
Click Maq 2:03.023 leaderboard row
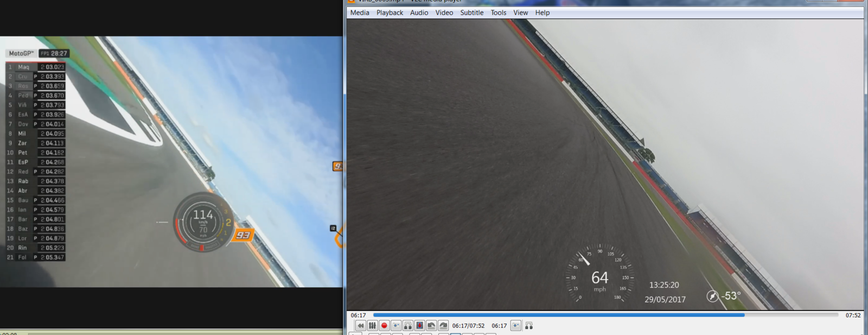tap(36, 67)
